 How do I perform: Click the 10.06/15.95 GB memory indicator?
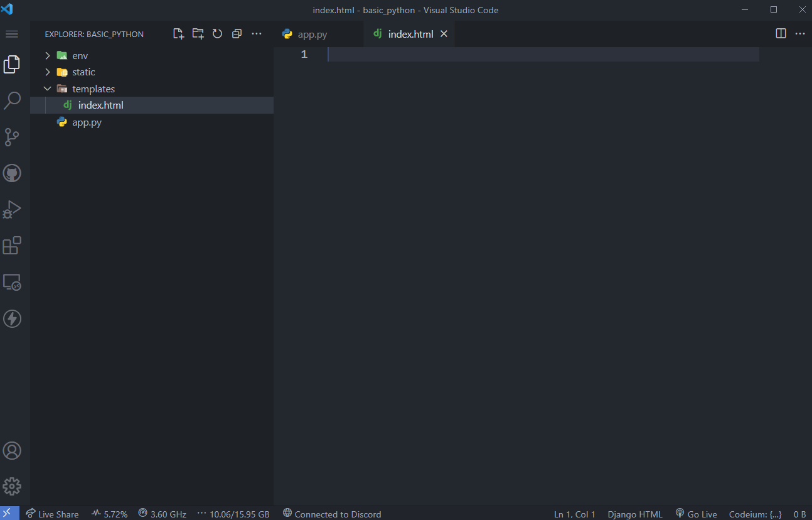pos(233,514)
